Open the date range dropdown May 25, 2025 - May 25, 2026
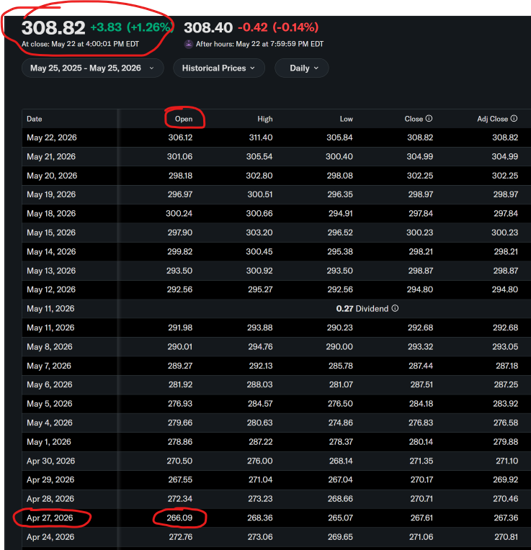Viewport: 531px width, 550px height. pos(93,68)
